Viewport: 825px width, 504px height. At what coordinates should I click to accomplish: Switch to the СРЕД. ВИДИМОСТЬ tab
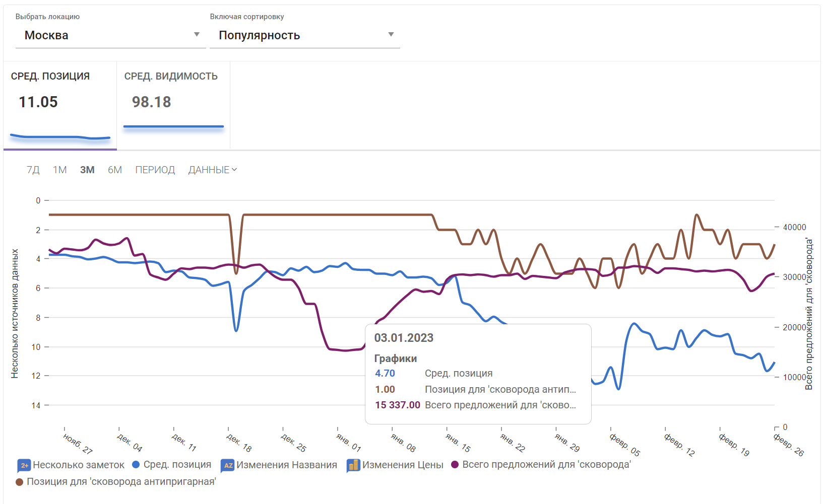[173, 106]
